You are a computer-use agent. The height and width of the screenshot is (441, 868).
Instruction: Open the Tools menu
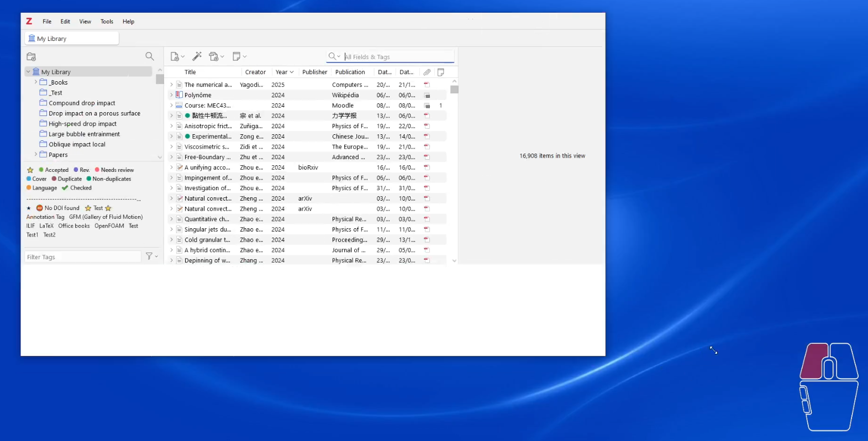[107, 22]
